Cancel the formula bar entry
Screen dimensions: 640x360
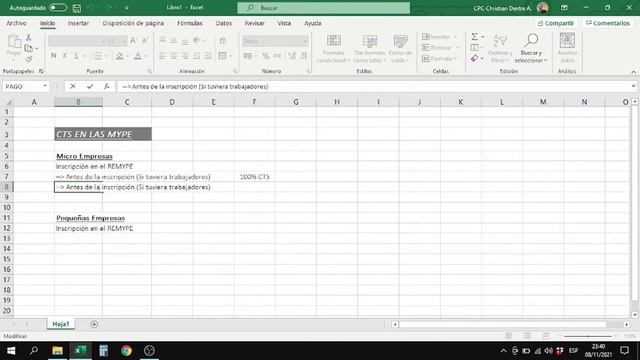click(73, 87)
